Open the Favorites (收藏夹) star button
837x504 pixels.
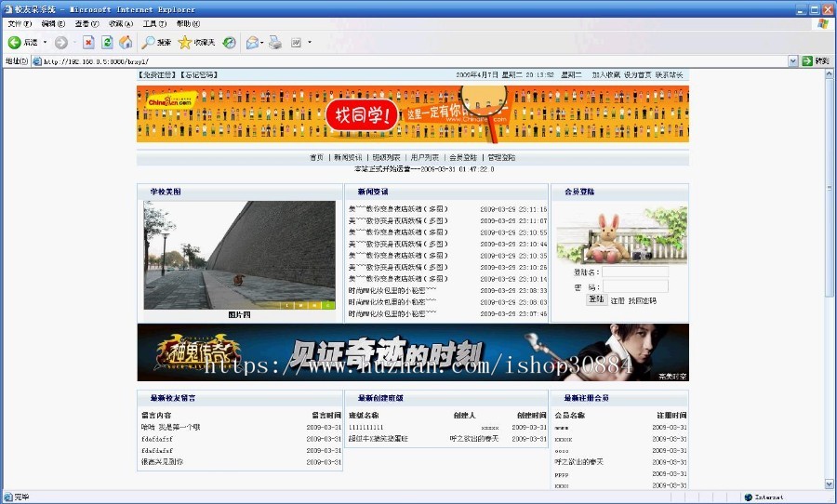click(196, 42)
